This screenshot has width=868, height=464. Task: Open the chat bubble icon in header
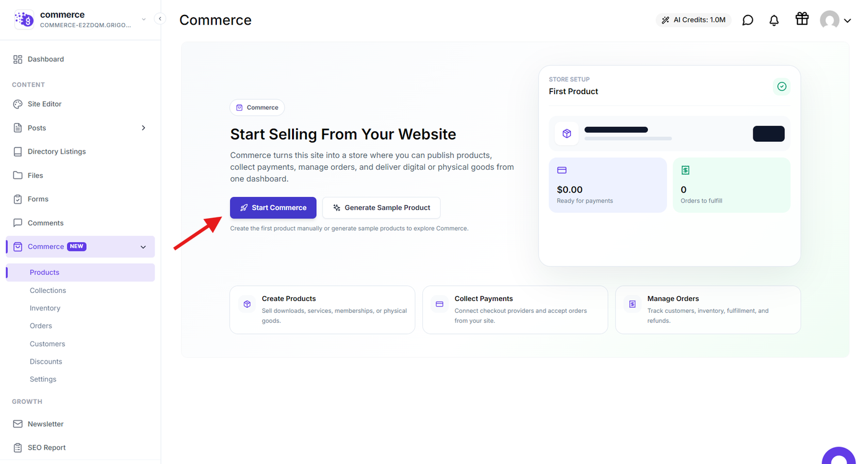(x=748, y=20)
